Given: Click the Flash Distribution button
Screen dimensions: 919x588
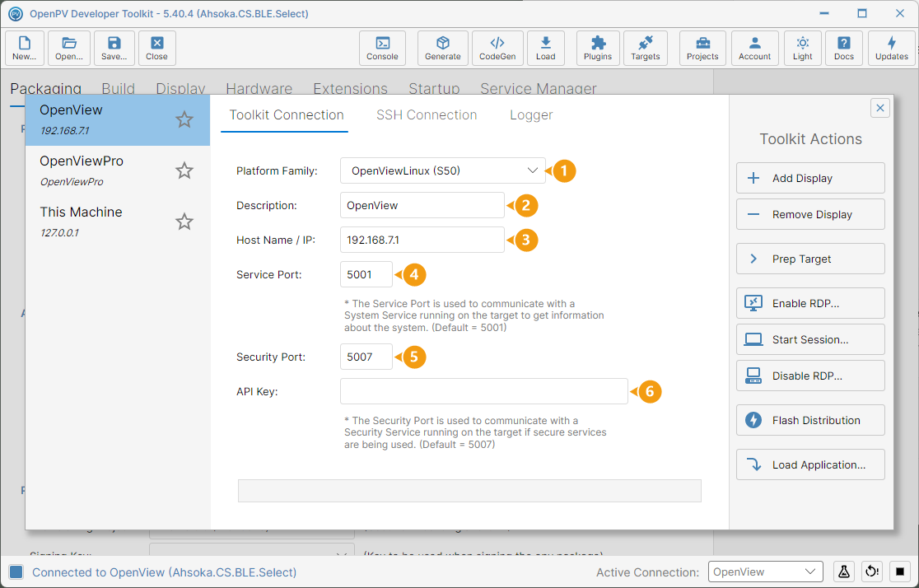Looking at the screenshot, I should (x=810, y=420).
